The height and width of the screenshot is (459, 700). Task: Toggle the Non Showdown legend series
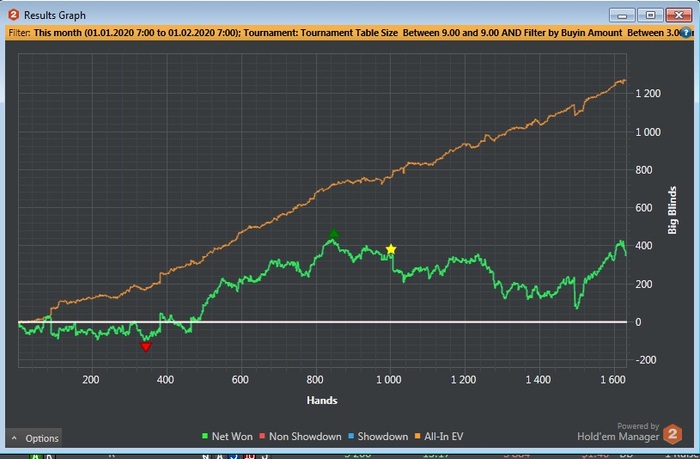300,436
